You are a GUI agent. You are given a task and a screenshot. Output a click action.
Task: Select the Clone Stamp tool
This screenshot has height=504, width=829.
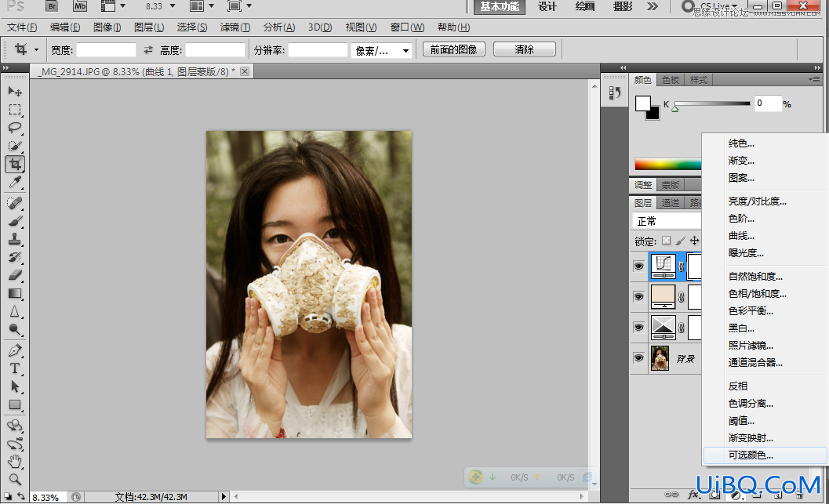coord(15,239)
